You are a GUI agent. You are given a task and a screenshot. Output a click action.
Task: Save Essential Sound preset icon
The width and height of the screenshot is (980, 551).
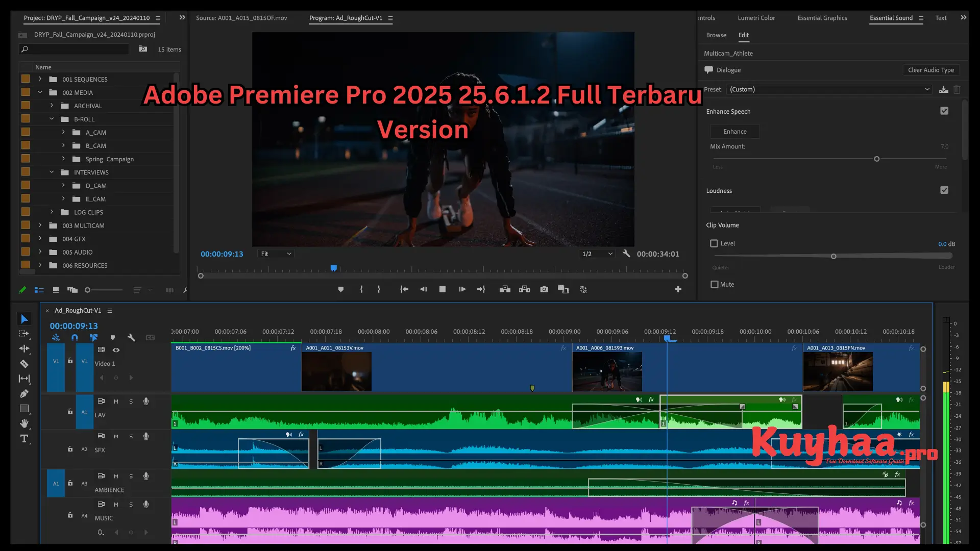tap(944, 89)
